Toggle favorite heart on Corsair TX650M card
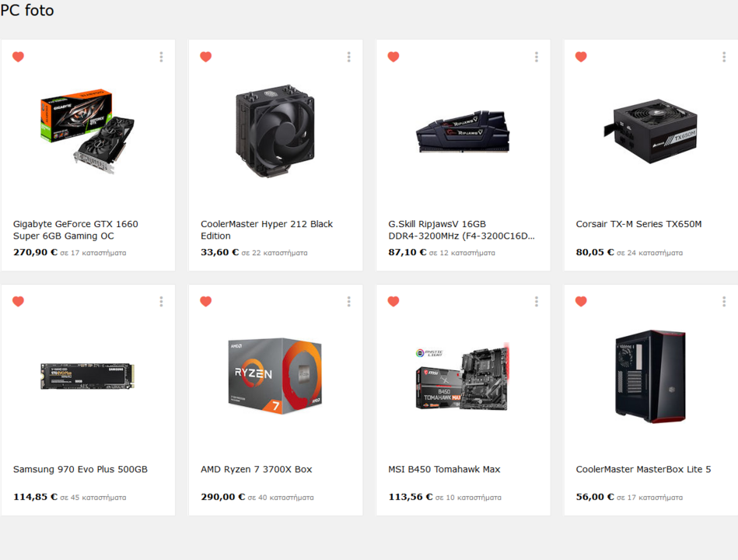 (581, 57)
